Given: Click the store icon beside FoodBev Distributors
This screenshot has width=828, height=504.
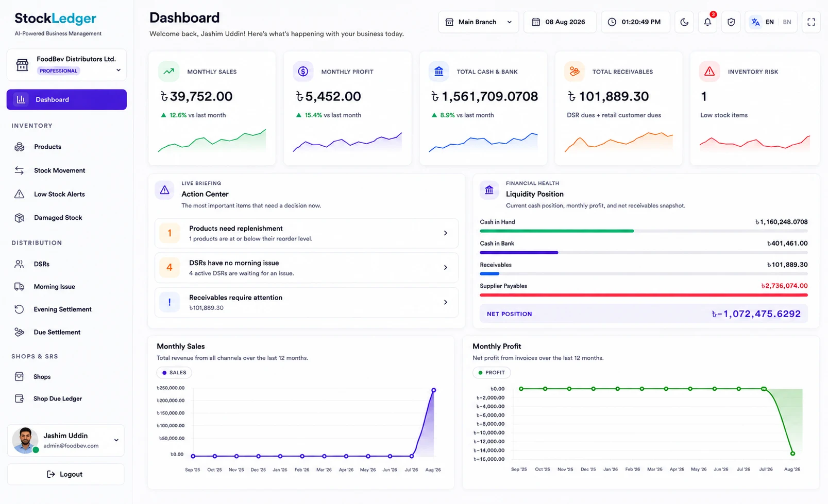Looking at the screenshot, I should (22, 65).
